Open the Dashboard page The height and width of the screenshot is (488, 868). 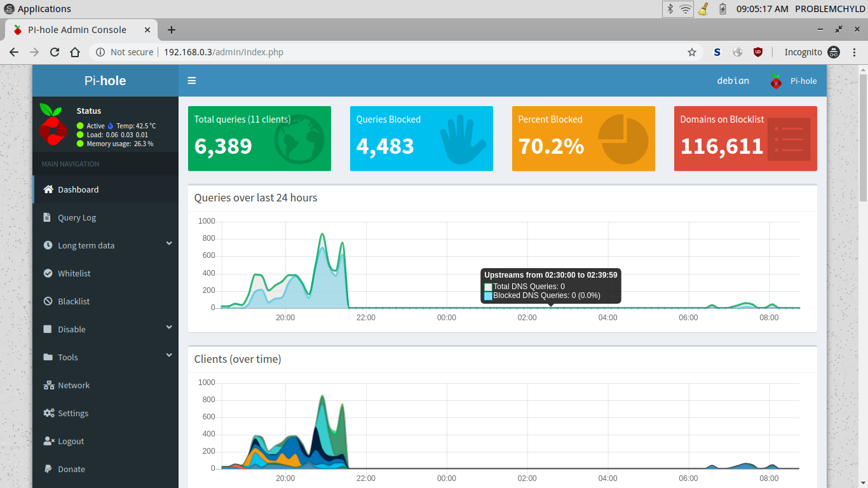(105, 189)
